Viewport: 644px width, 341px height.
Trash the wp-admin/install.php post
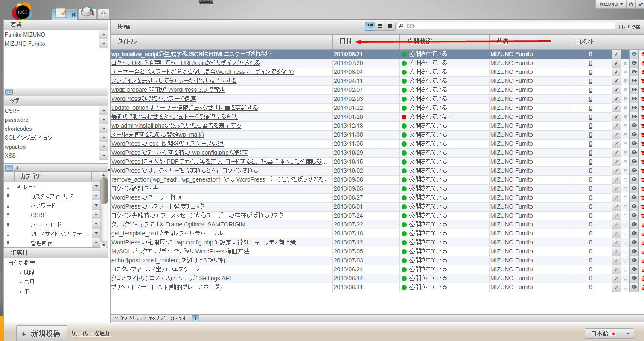tap(643, 126)
